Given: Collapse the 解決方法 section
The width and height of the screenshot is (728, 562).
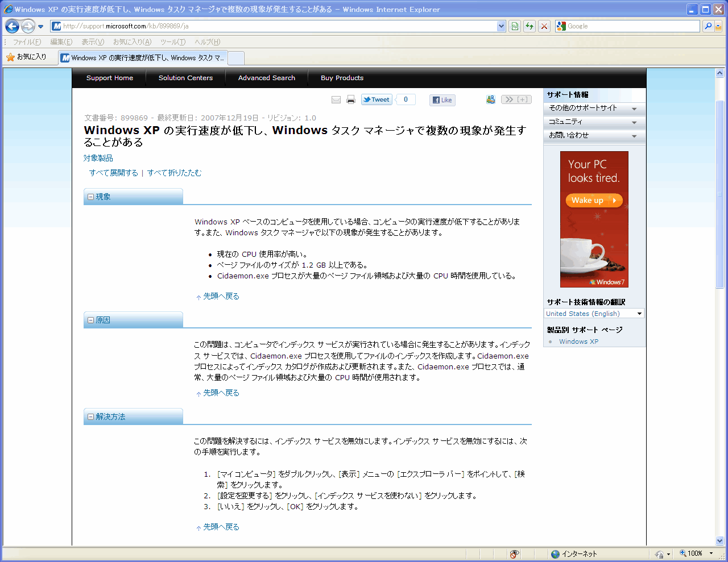Looking at the screenshot, I should coord(90,417).
